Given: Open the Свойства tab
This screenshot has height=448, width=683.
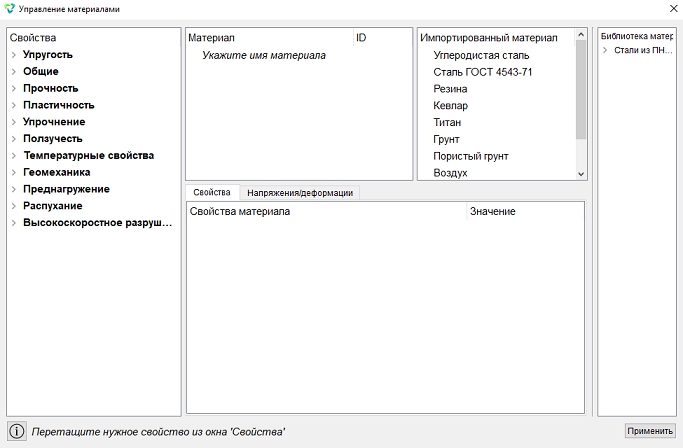Looking at the screenshot, I should coord(212,192).
